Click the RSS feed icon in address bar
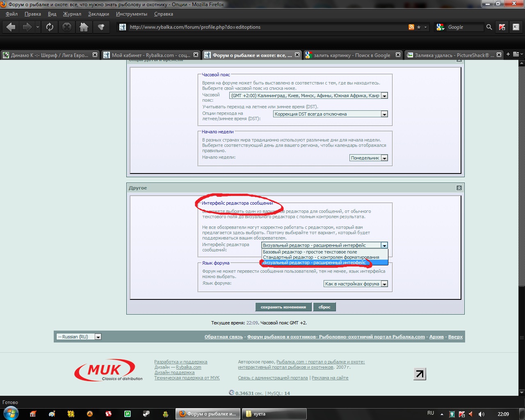The width and height of the screenshot is (525, 420). (x=411, y=27)
